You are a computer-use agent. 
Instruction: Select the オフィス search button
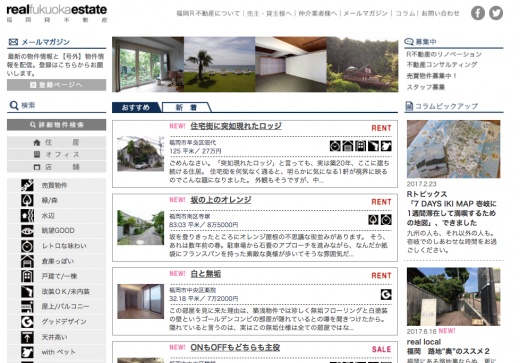click(57, 154)
